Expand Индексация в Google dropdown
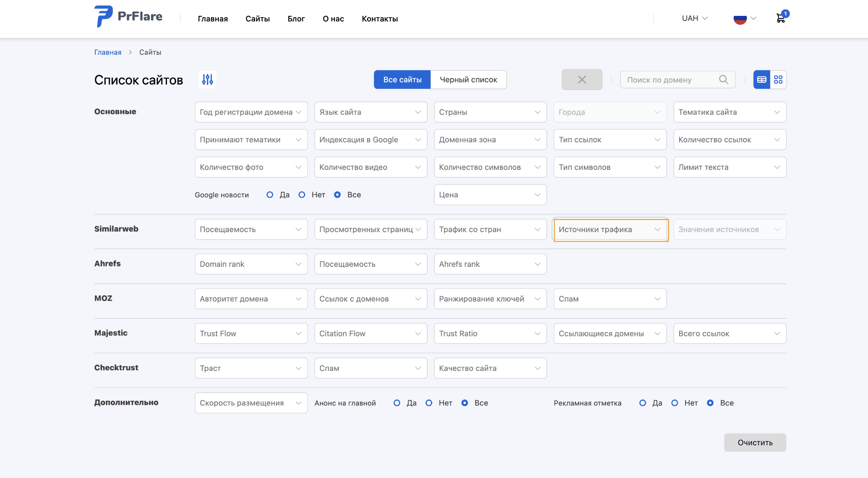Image resolution: width=868 pixels, height=478 pixels. coord(371,139)
